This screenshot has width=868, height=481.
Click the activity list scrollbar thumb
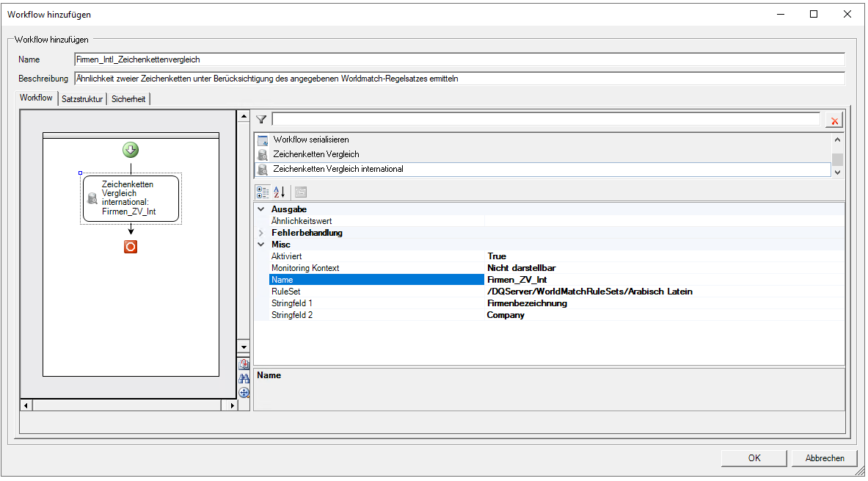(838, 159)
